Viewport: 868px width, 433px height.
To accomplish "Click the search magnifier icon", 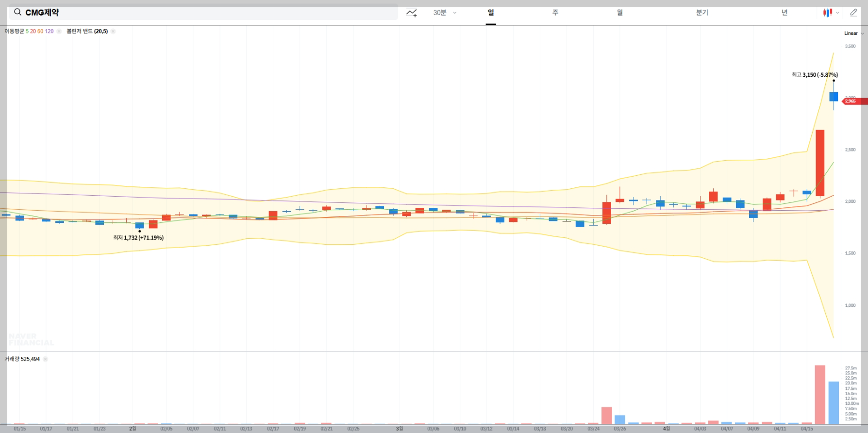I will 17,12.
